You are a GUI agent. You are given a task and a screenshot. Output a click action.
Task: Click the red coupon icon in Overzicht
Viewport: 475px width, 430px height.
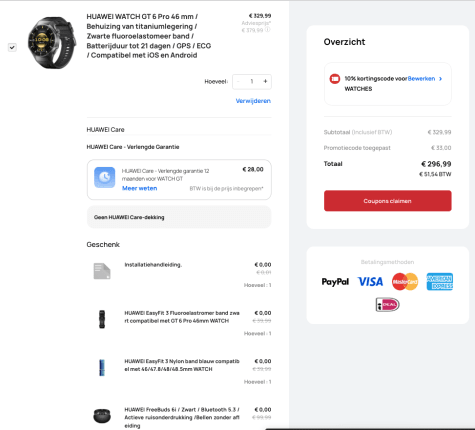tap(335, 79)
